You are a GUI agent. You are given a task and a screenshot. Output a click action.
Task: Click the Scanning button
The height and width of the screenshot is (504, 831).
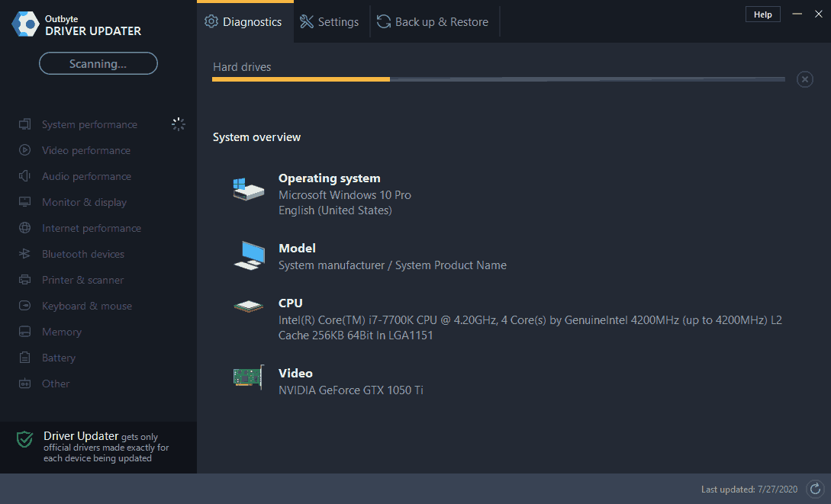98,63
